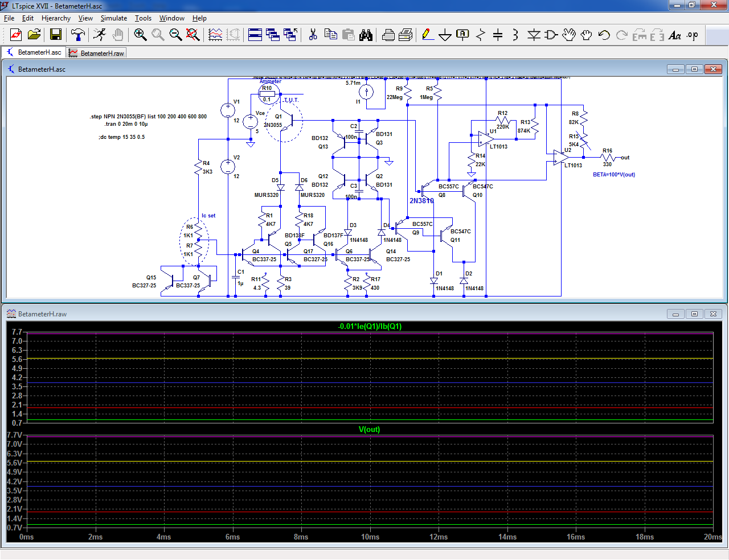
Task: Switch to the BetameterH.asc tab
Action: pyautogui.click(x=34, y=52)
